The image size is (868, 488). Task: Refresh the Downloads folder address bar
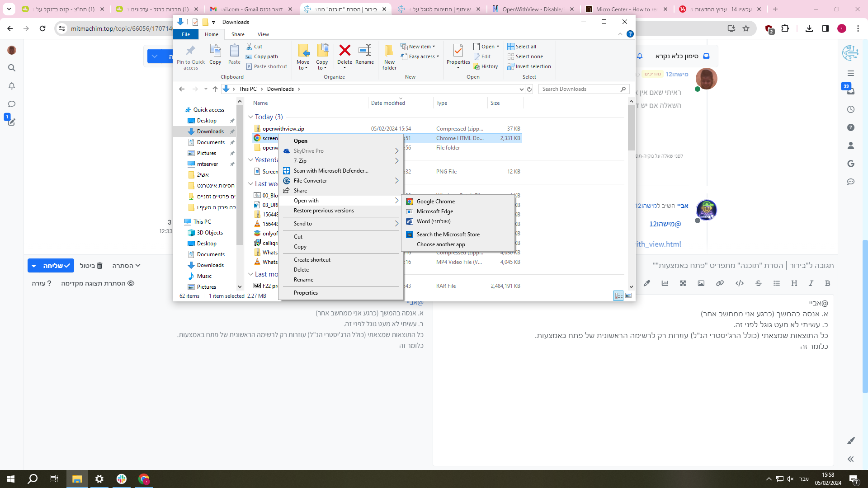coord(529,89)
